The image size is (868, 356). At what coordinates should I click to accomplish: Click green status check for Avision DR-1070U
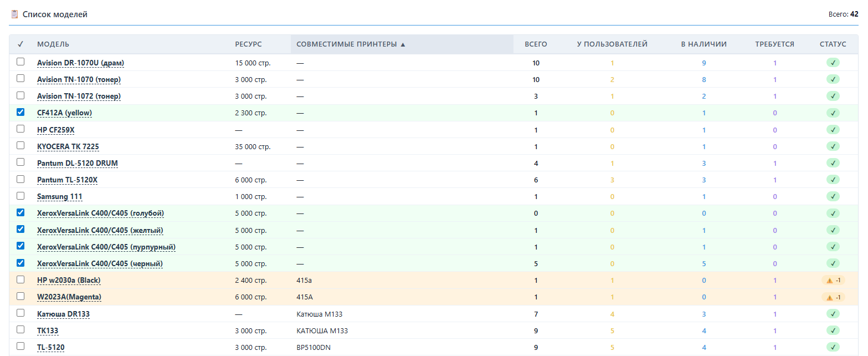click(x=833, y=63)
